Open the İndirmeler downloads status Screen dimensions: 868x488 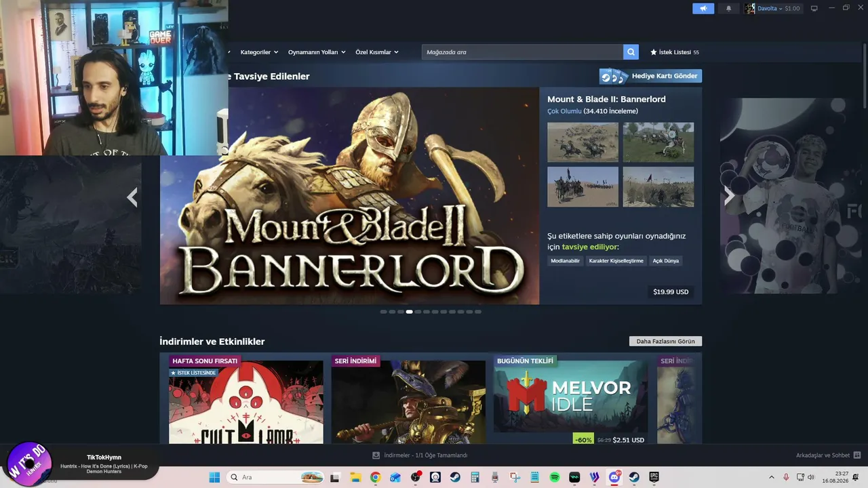420,455
